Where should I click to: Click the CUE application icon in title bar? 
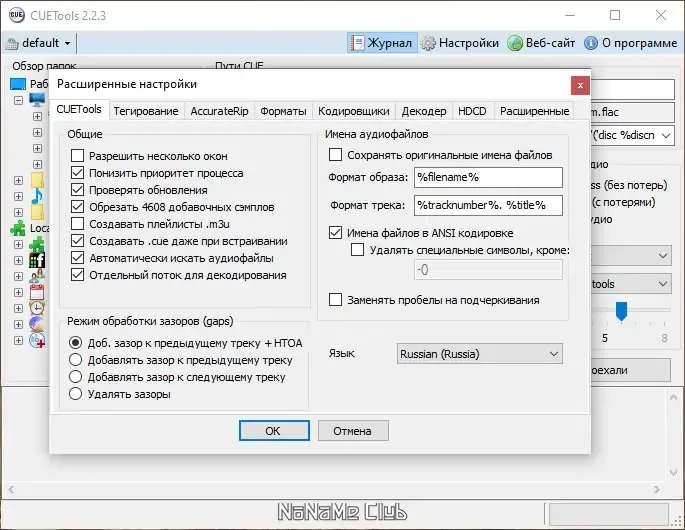(x=17, y=15)
